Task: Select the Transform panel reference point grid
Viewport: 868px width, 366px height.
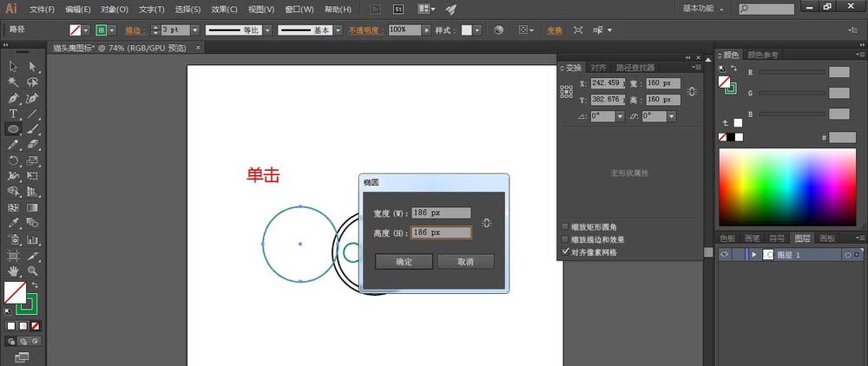Action: (566, 92)
